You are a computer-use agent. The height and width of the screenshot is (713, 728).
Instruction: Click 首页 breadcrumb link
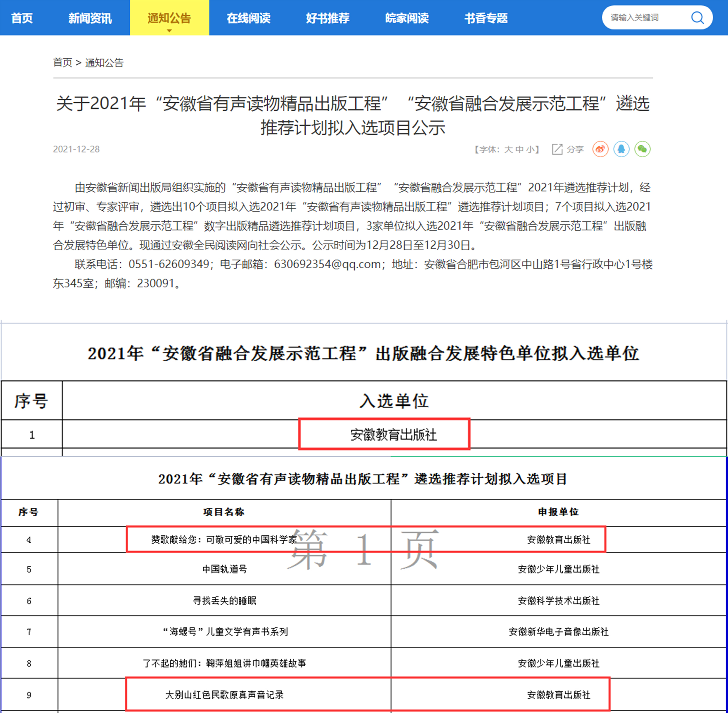point(63,63)
